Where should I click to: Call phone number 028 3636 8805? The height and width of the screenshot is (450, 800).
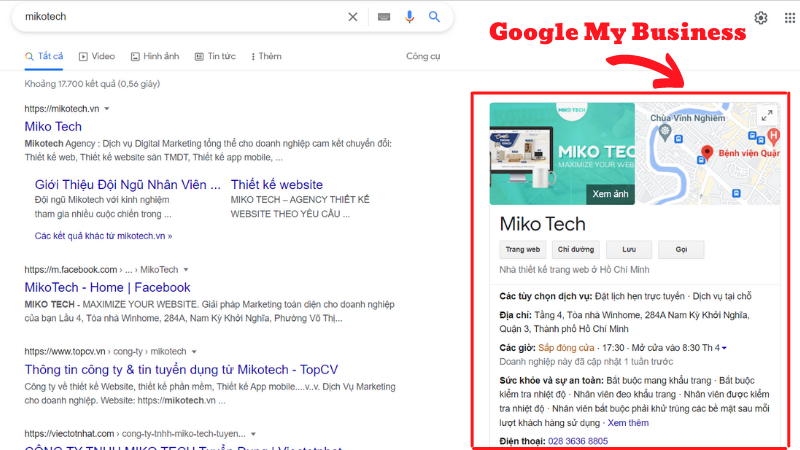[x=578, y=441]
